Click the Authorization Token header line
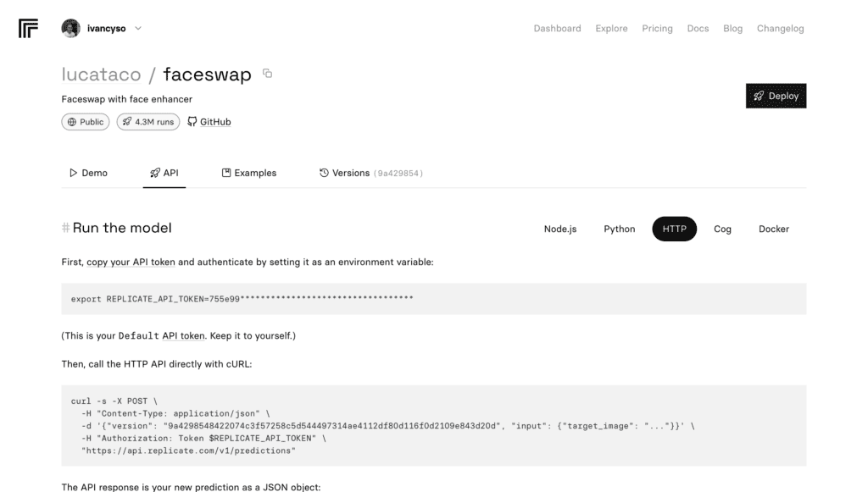The height and width of the screenshot is (492, 868). point(203,439)
